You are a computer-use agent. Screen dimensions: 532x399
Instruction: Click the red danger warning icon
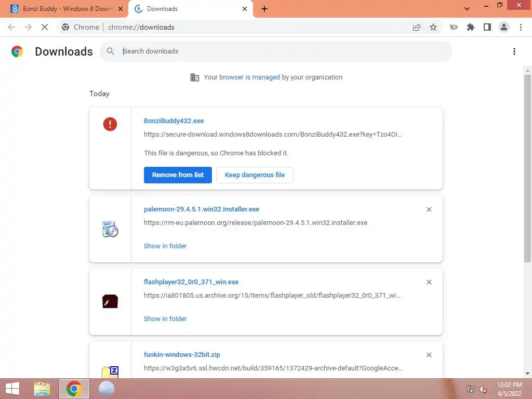pyautogui.click(x=110, y=124)
